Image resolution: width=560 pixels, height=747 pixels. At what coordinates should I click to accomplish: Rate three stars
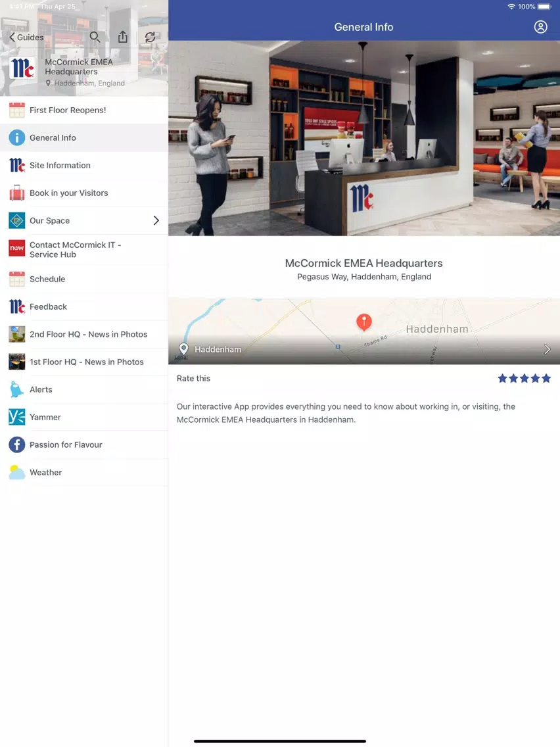(525, 378)
